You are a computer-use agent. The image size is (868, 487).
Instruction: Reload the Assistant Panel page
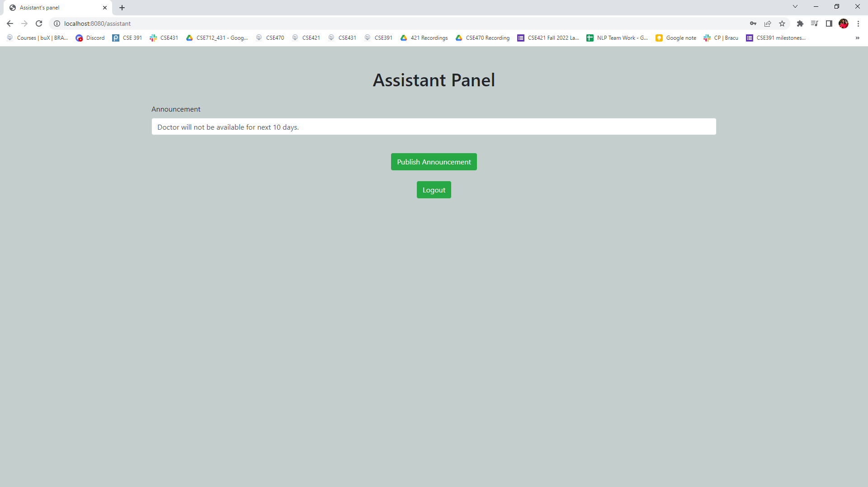coord(39,23)
